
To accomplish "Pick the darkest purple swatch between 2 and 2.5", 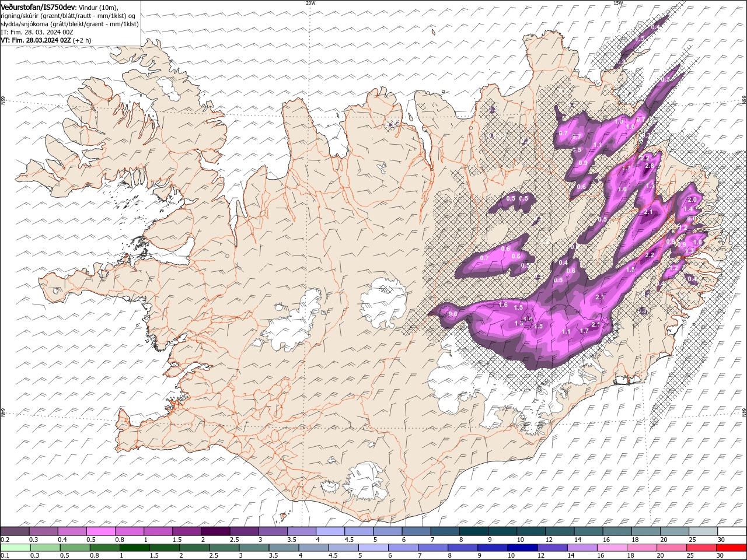I will click(x=215, y=531).
